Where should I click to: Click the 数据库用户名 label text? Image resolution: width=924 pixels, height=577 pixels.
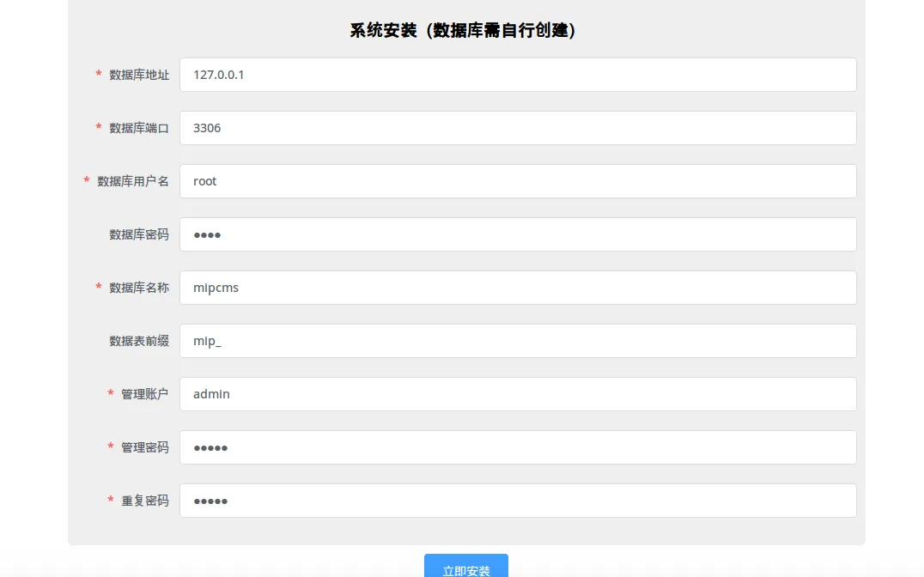pos(133,181)
